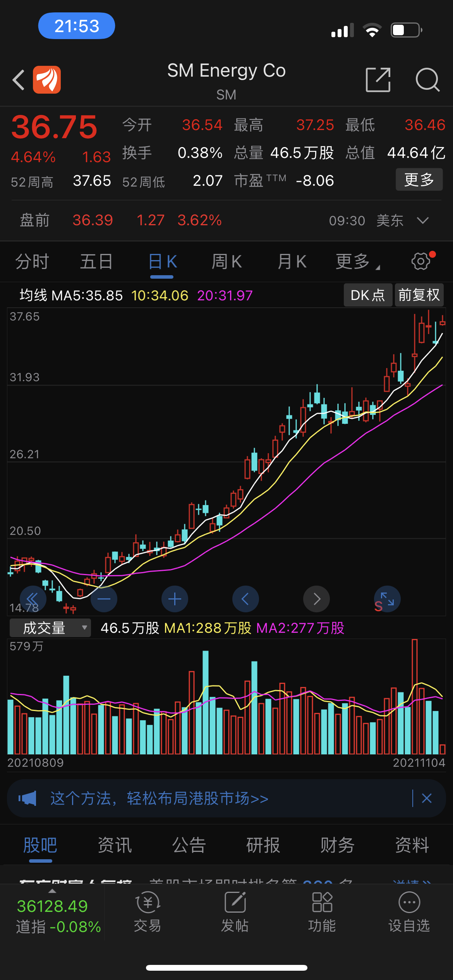Tap the volume MA2:277万股 label
The width and height of the screenshot is (453, 980).
300,628
